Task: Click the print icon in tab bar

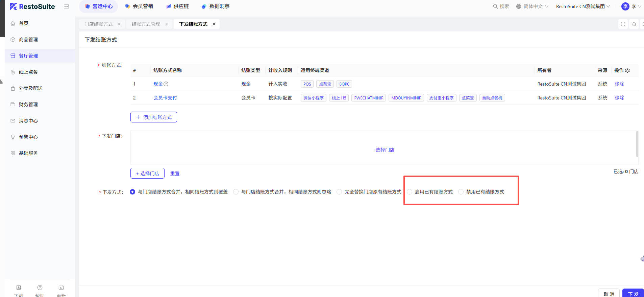Action: click(634, 24)
